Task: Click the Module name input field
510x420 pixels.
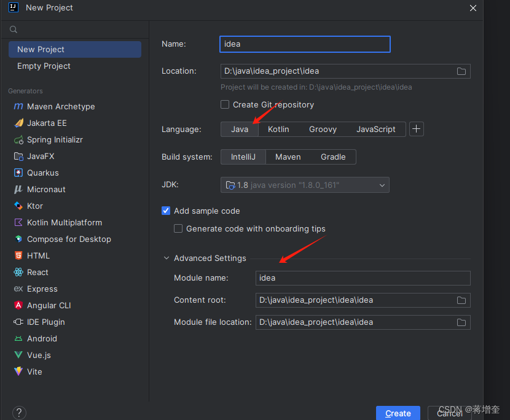Action: click(363, 278)
